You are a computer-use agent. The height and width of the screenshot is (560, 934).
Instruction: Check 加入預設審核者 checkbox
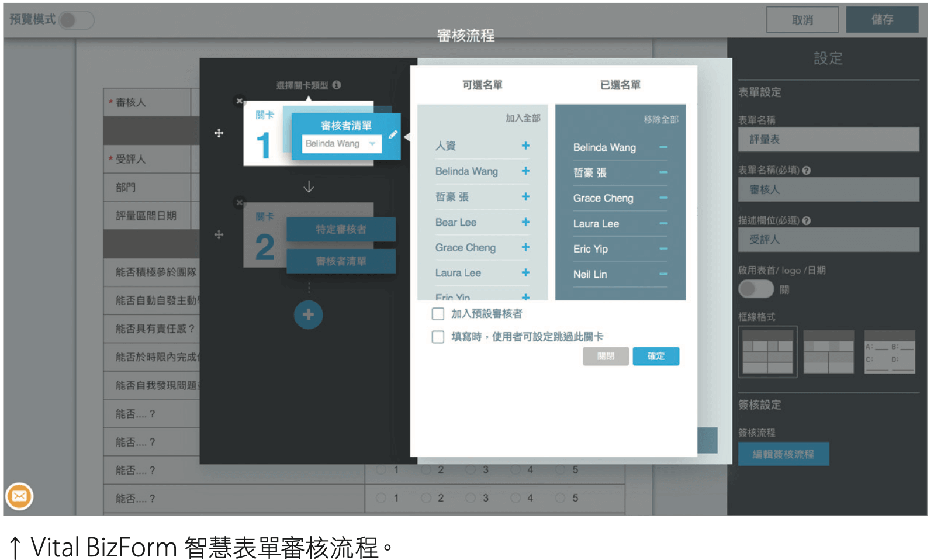pos(438,314)
